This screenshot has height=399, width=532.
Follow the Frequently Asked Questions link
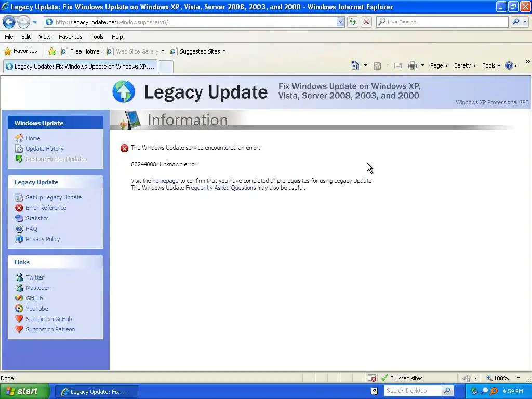point(220,188)
